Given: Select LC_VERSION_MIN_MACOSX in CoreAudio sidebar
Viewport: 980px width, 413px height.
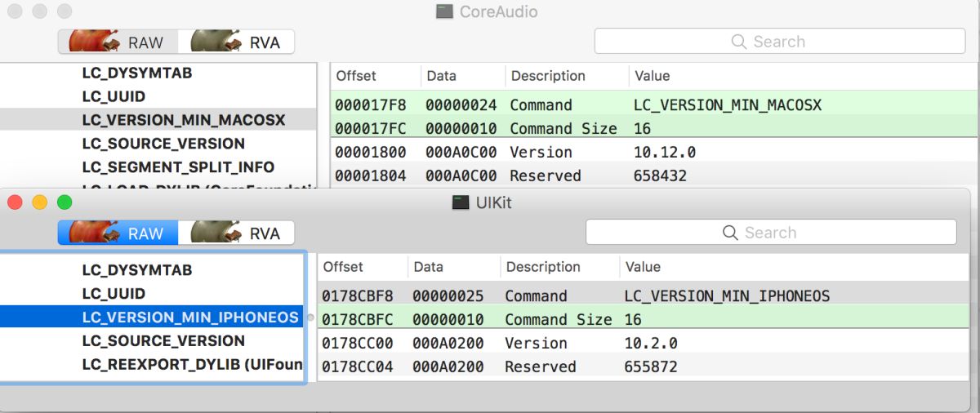Looking at the screenshot, I should [x=158, y=120].
